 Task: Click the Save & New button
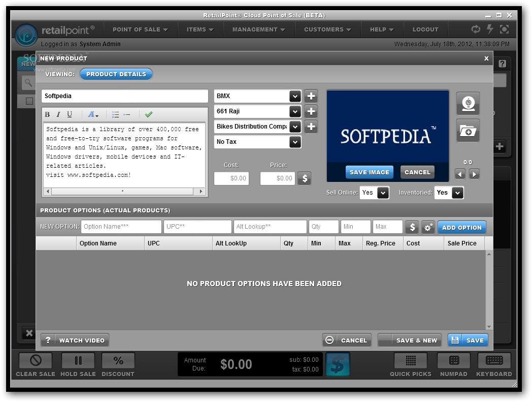click(x=410, y=340)
